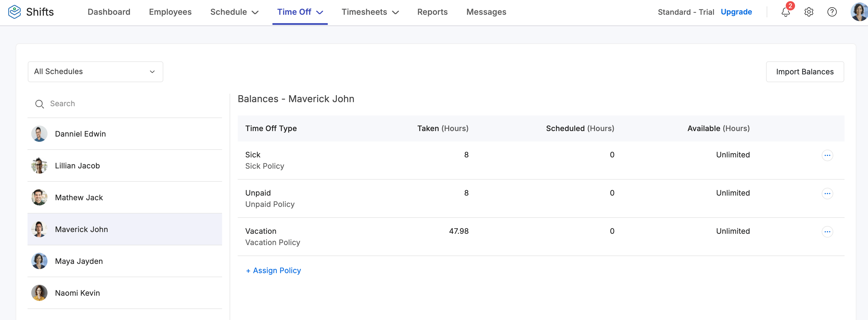Select employee Lillian Jacob from list

pos(78,166)
